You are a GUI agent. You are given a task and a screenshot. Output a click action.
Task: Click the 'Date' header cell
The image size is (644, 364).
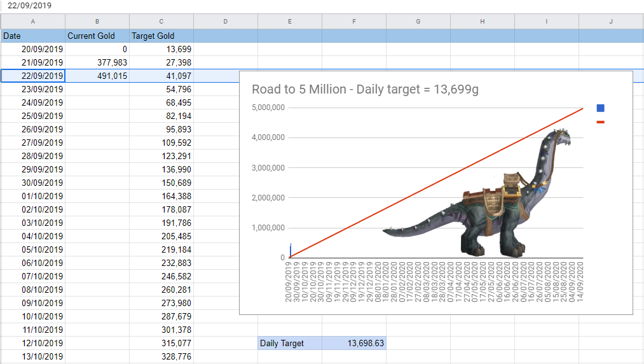pos(32,36)
